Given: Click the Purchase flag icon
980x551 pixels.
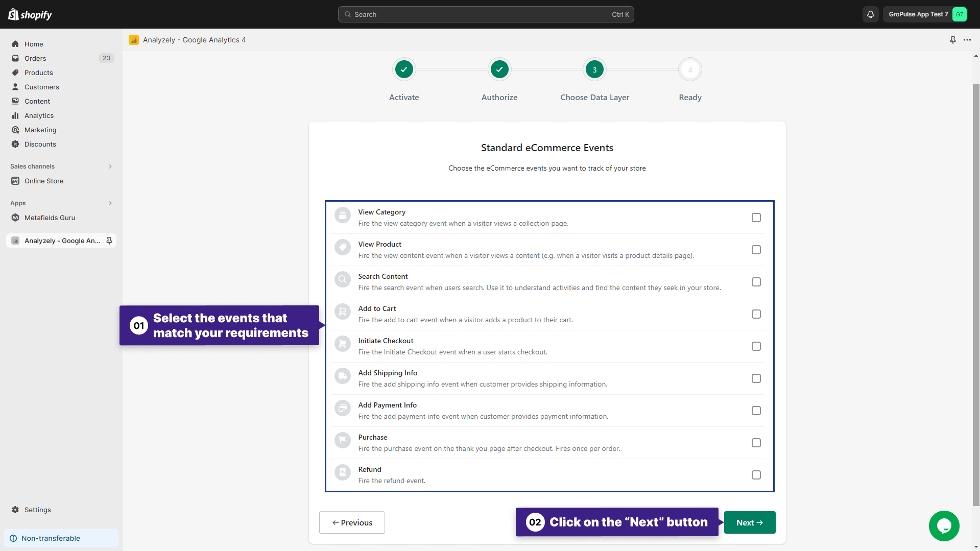Looking at the screenshot, I should pos(343,441).
